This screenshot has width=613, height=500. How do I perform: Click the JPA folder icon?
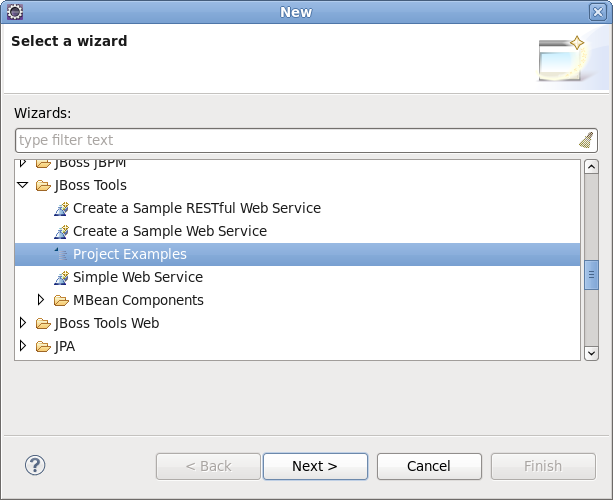[43, 346]
